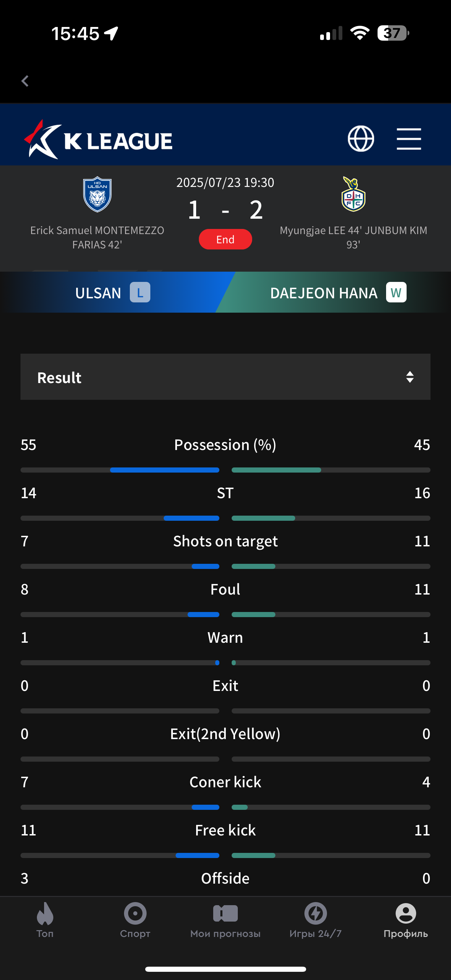Tap the Ulsan L result badge

tap(140, 292)
